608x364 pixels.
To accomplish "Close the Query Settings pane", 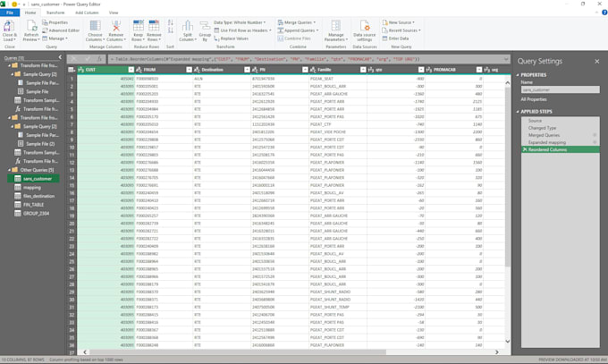I will pos(596,62).
